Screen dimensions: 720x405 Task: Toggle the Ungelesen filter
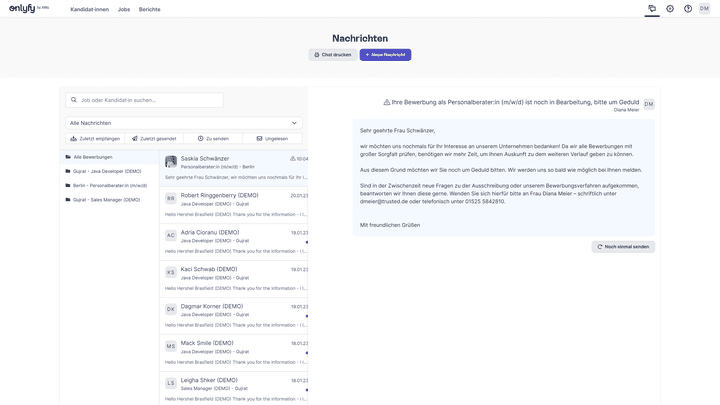click(272, 138)
